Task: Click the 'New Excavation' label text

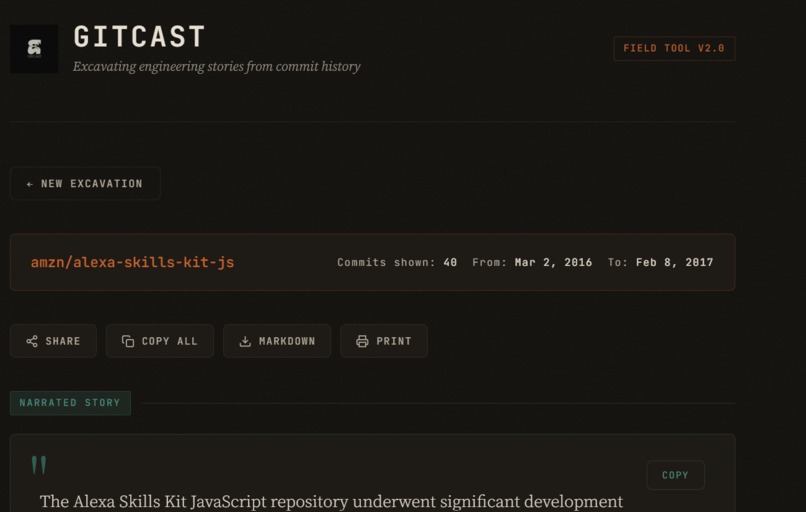Action: tap(92, 184)
